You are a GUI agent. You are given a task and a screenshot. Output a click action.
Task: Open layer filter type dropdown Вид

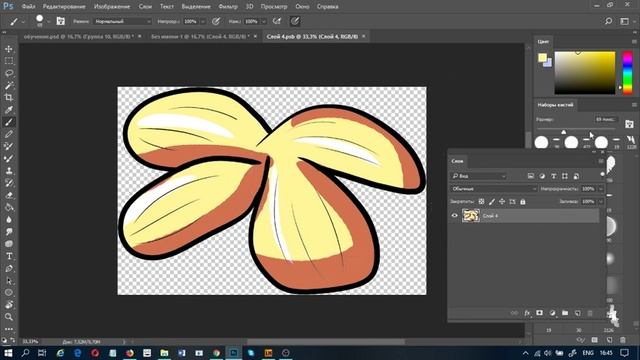pyautogui.click(x=479, y=176)
